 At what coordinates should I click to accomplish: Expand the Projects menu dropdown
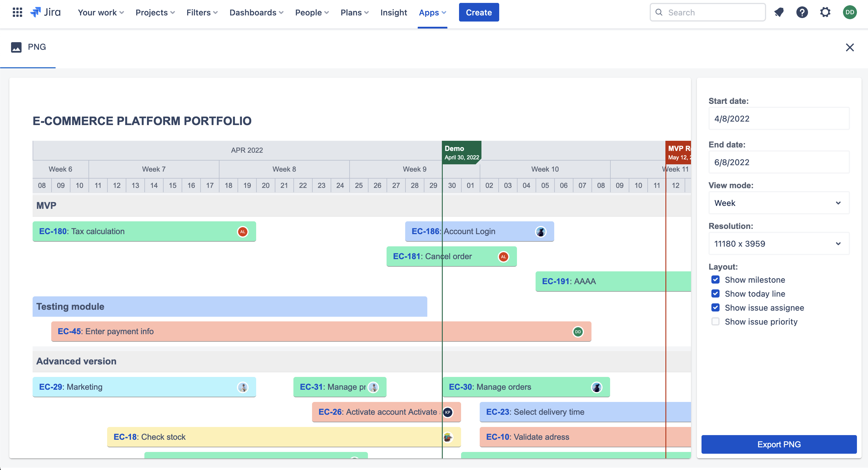tap(155, 13)
